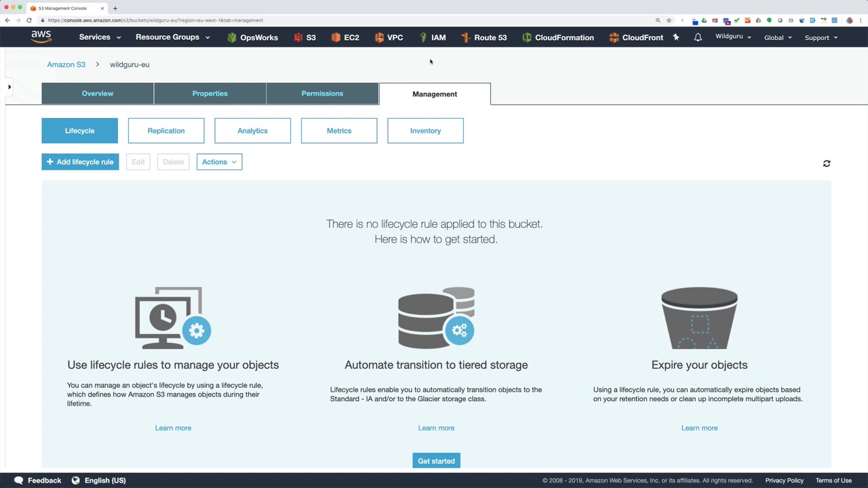Refresh the lifecycle rules list

point(827,163)
